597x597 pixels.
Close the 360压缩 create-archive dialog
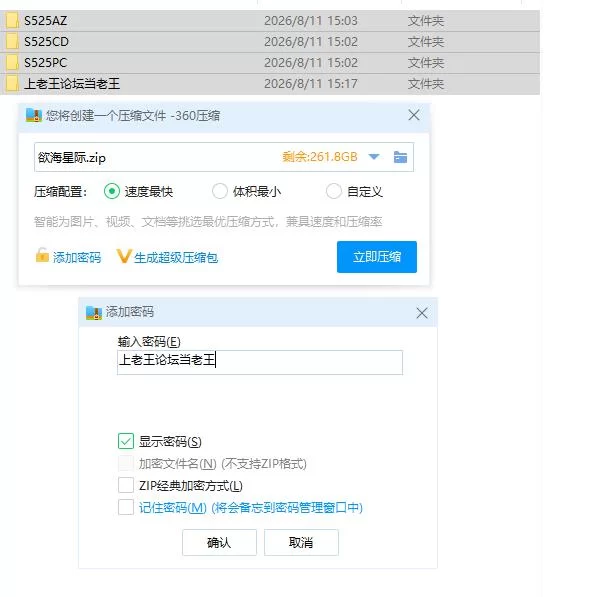click(x=414, y=115)
